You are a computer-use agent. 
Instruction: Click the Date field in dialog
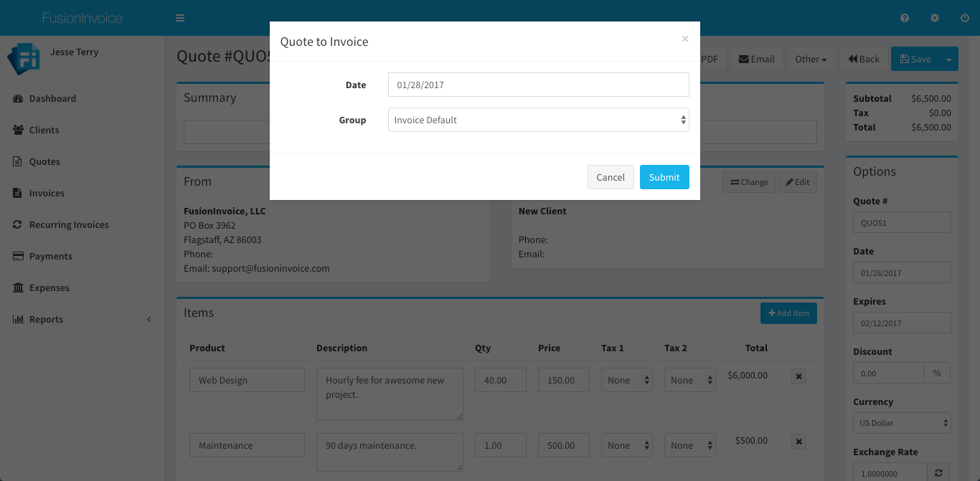click(x=538, y=85)
